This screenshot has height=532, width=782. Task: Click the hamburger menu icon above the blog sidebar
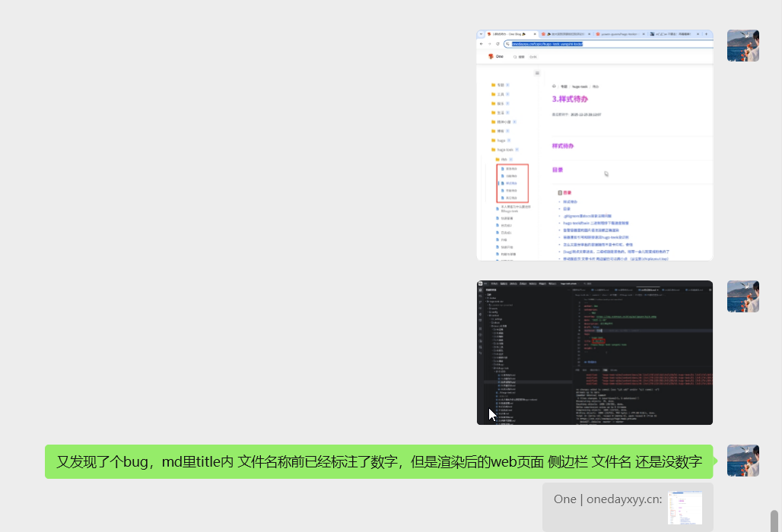pos(537,73)
